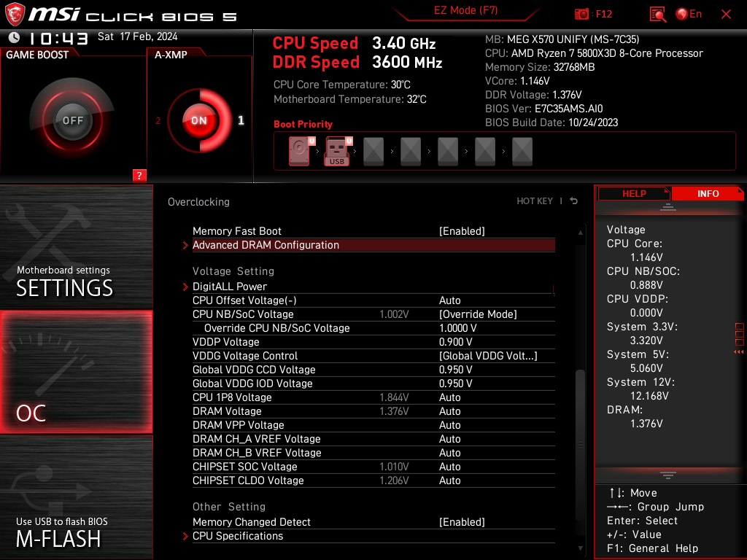Switch to EZ Mode
This screenshot has width=747, height=560.
(466, 10)
